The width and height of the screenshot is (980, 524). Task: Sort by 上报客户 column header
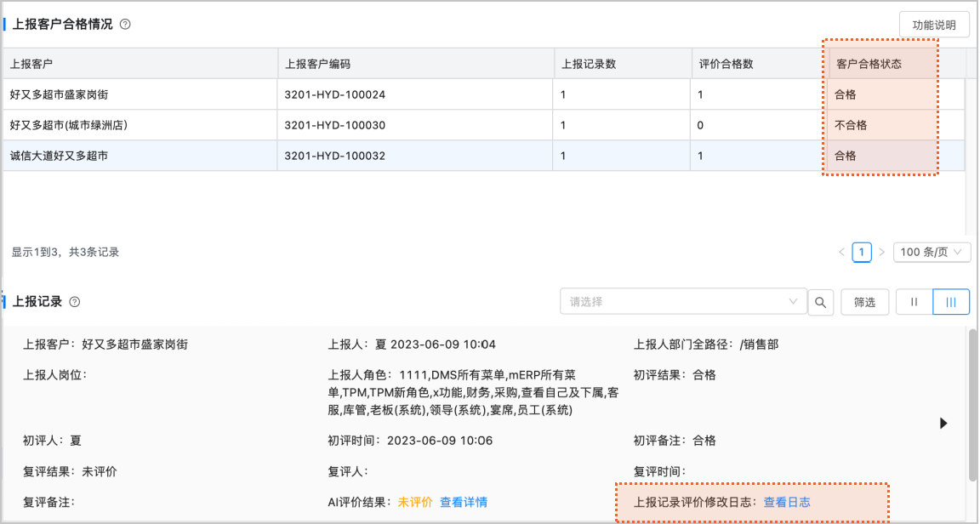(140, 64)
